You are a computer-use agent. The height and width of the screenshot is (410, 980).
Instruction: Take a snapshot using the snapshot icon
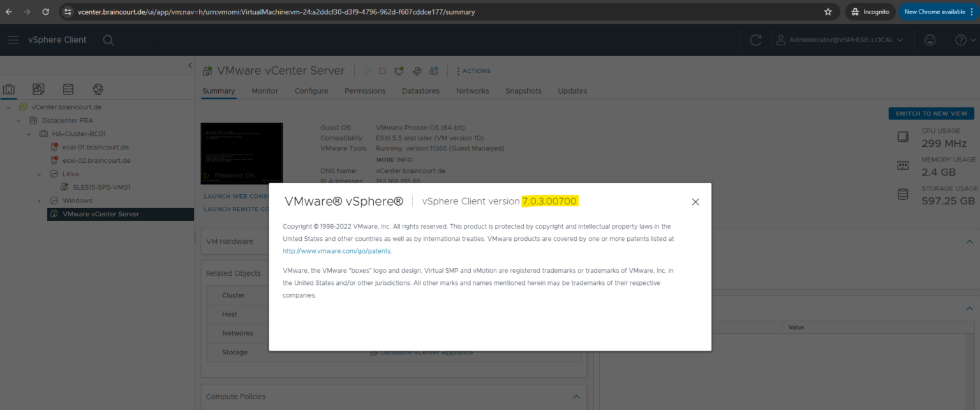[434, 71]
